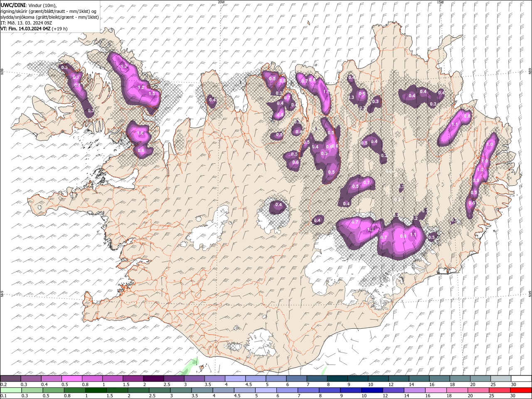Click upper legend swatch between 4 and 4.5
This screenshot has width=532, height=399.
tap(235, 379)
